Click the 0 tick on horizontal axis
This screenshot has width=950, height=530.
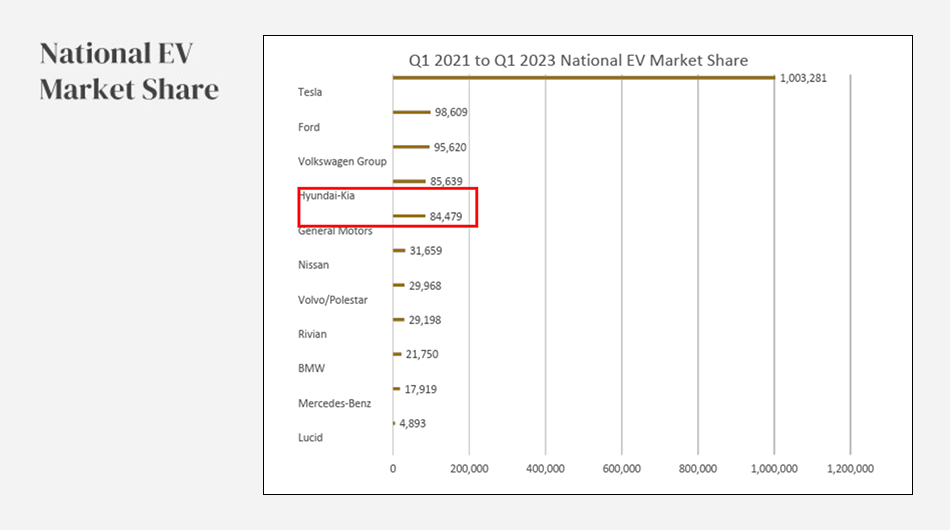pyautogui.click(x=393, y=469)
